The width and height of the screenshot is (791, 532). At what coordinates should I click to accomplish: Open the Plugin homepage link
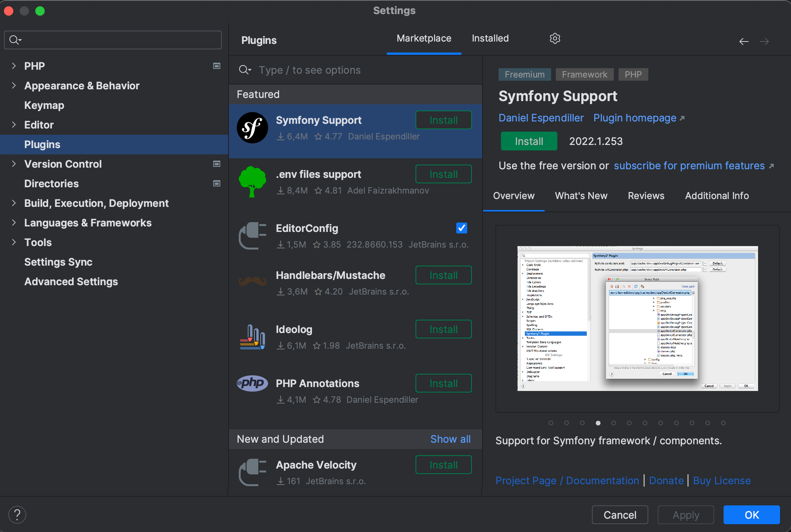[635, 118]
